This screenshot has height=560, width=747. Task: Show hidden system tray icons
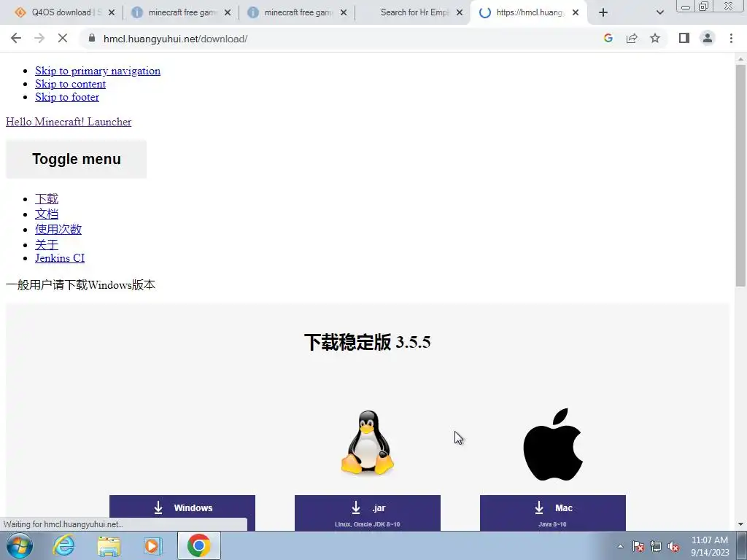tap(620, 546)
